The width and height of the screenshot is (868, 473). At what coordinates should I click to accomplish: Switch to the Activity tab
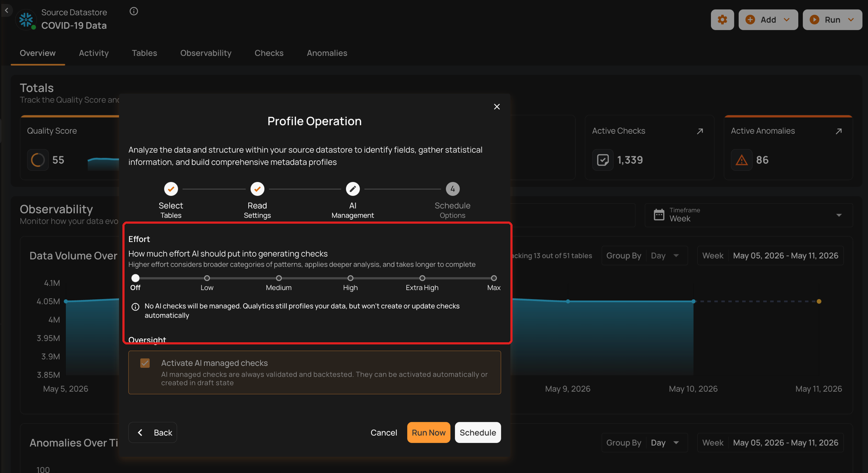tap(94, 53)
